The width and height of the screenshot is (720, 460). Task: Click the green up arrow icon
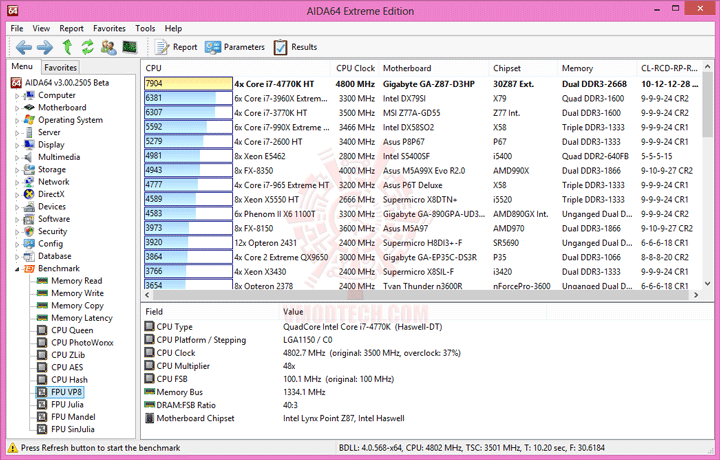click(68, 47)
